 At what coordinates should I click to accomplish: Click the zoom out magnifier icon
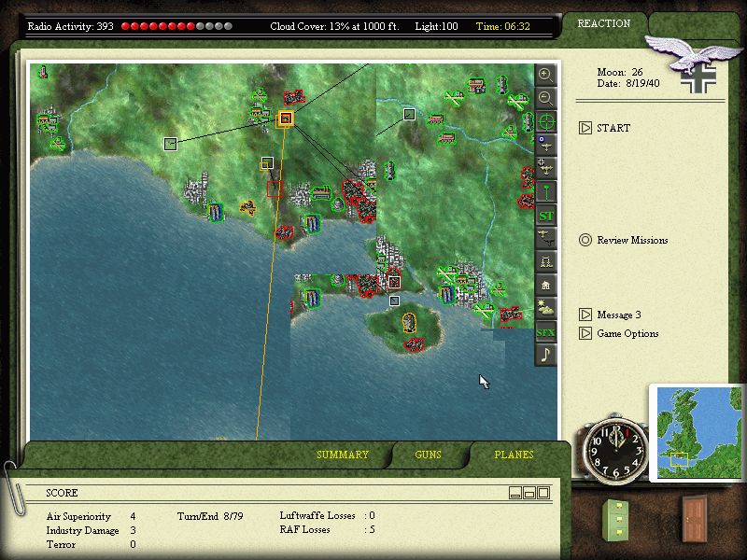545,98
